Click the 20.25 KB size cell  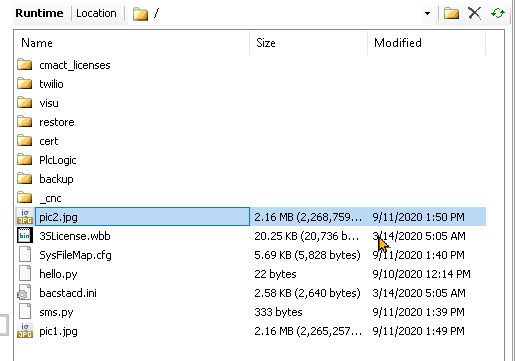[x=307, y=236]
